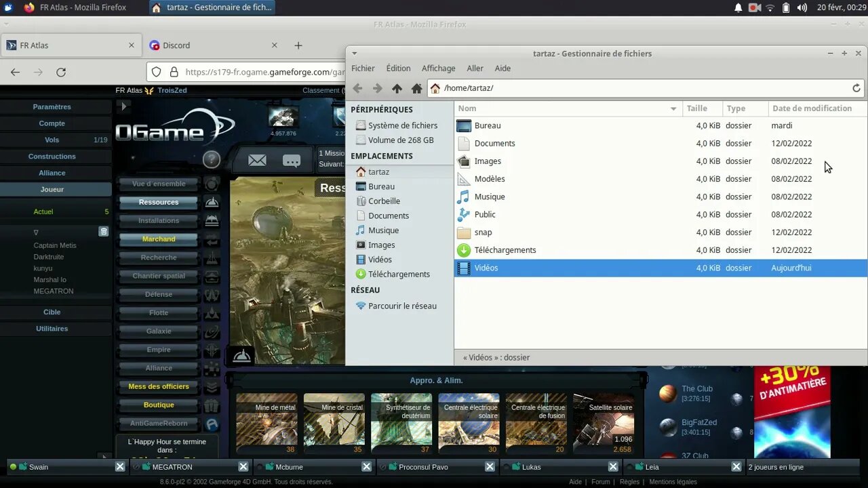
Task: Go back in file manager toolbar
Action: 357,88
